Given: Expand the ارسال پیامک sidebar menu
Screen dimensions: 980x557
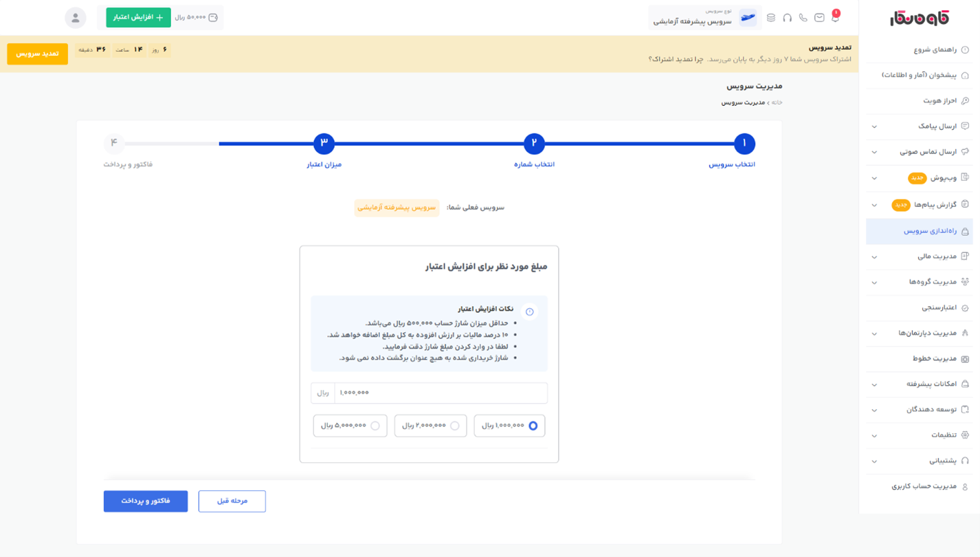Looking at the screenshot, I should pyautogui.click(x=920, y=127).
